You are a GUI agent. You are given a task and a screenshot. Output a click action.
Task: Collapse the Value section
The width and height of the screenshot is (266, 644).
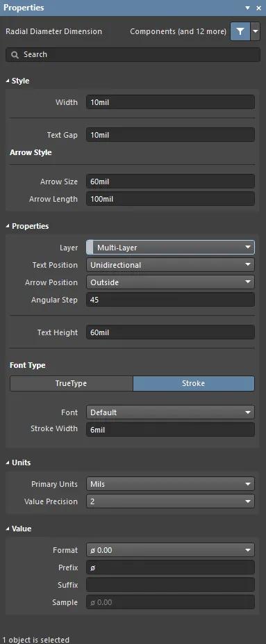8,529
